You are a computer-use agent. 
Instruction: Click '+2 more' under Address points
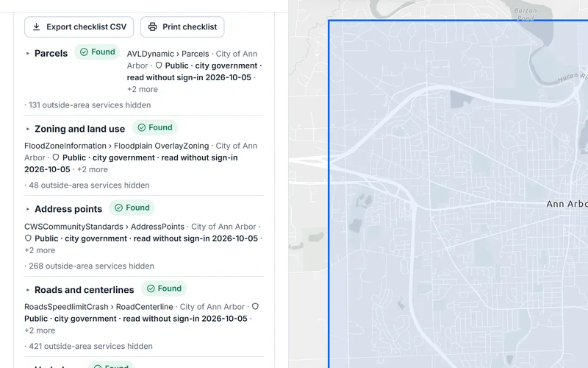pos(40,250)
